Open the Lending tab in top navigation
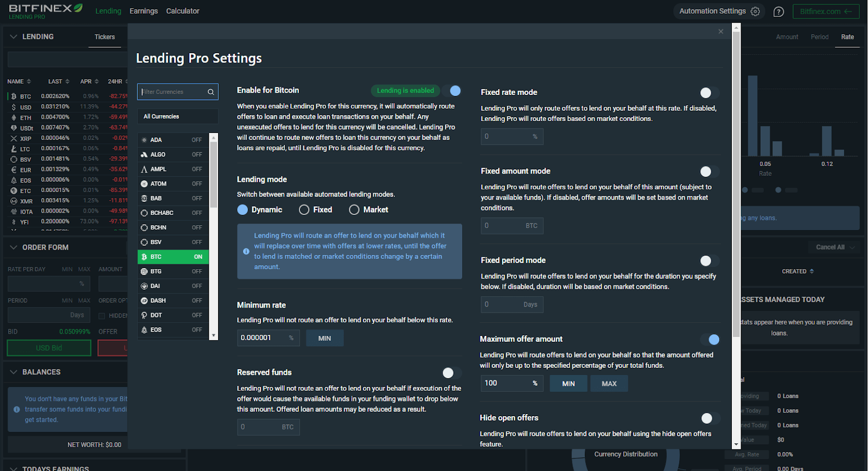 tap(108, 11)
